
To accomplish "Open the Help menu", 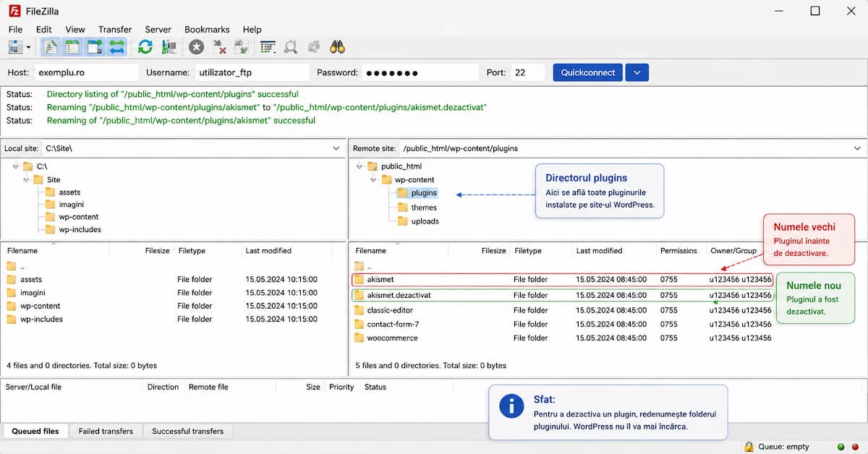I will tap(252, 30).
